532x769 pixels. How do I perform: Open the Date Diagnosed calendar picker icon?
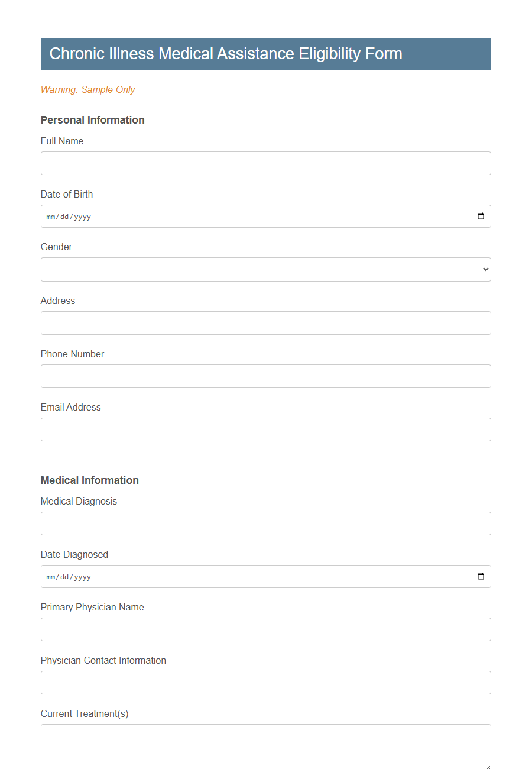(480, 576)
